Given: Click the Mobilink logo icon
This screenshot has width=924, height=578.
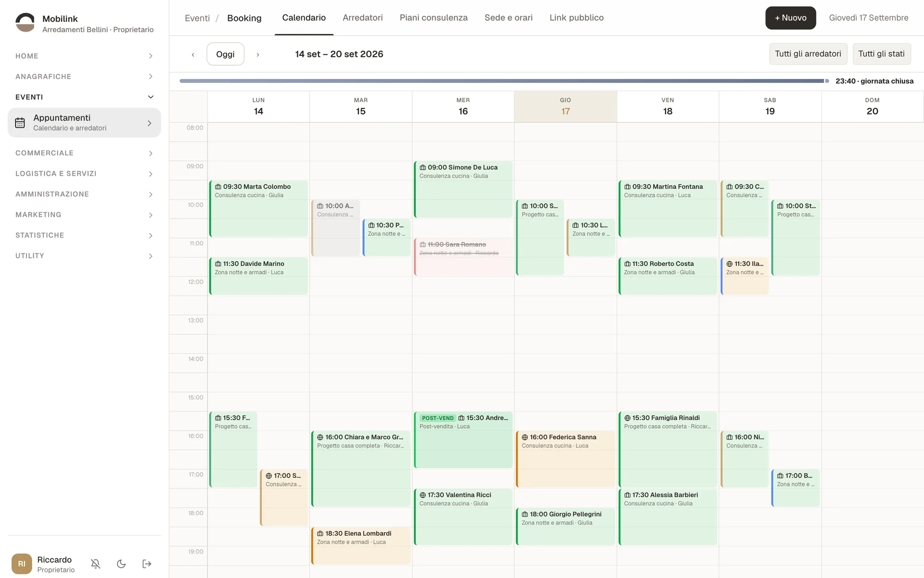Looking at the screenshot, I should pyautogui.click(x=25, y=22).
